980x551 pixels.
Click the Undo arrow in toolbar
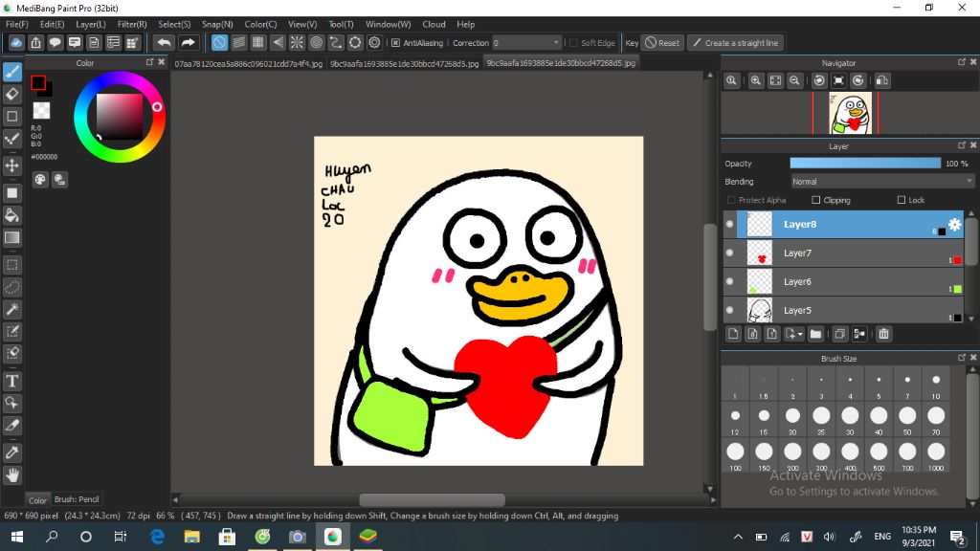coord(165,42)
